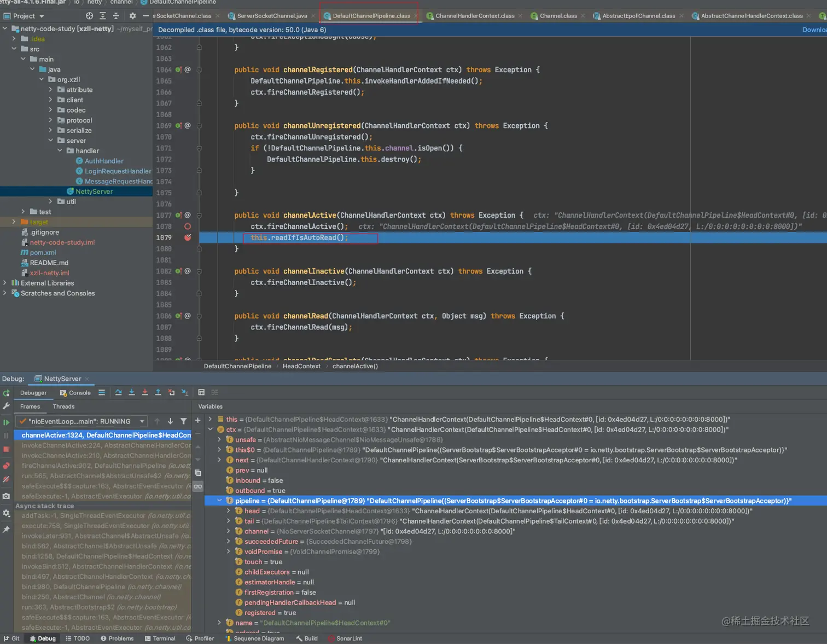Close the NettyServer debug tab
Image resolution: width=827 pixels, height=644 pixels.
[87, 379]
